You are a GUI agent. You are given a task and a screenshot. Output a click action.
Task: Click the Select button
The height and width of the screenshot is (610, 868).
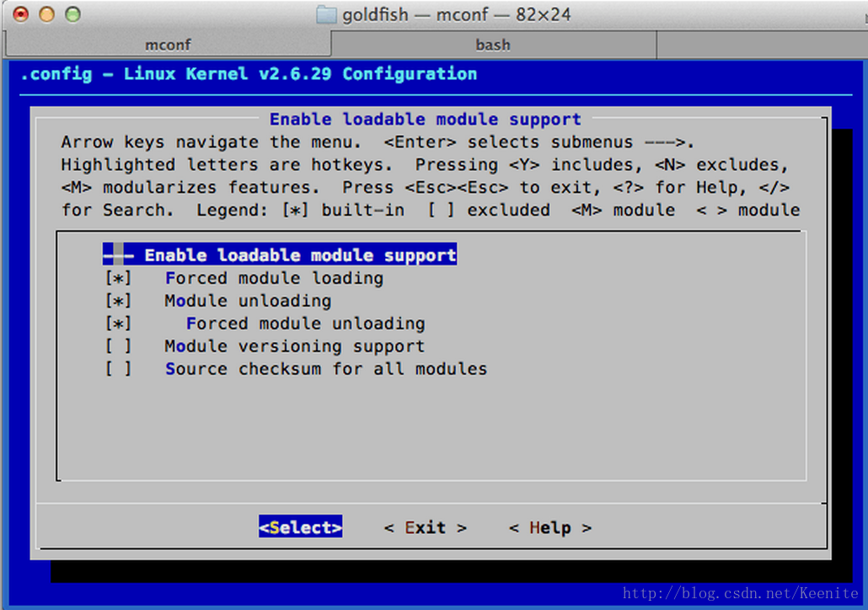301,527
